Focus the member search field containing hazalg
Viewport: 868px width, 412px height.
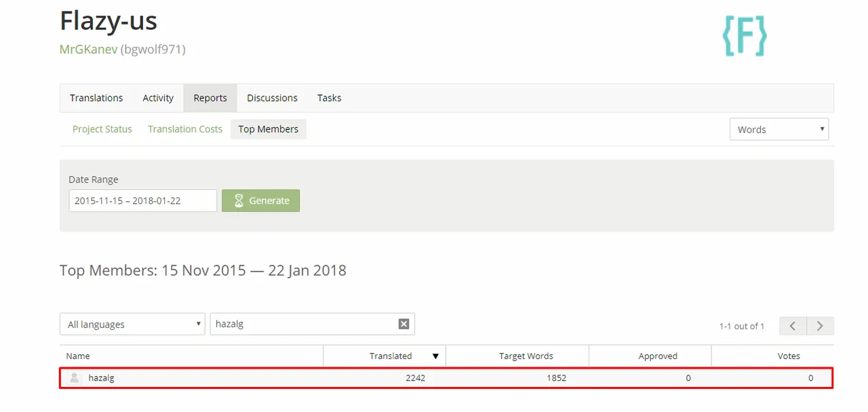pos(313,324)
